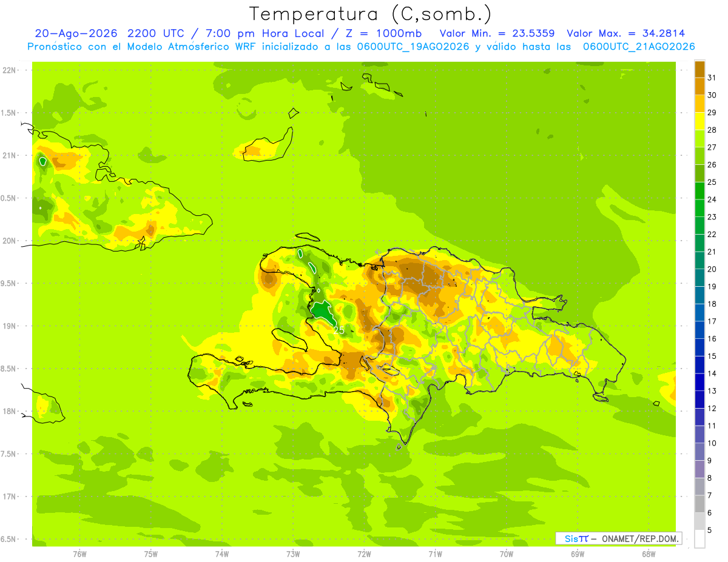Click the "18N" latitude label

tap(10, 411)
